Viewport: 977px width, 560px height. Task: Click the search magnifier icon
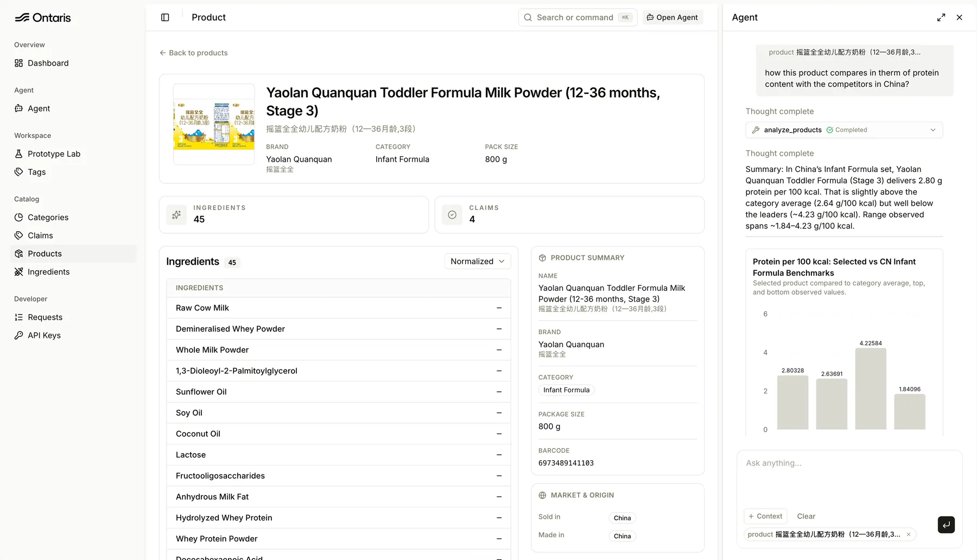point(528,17)
